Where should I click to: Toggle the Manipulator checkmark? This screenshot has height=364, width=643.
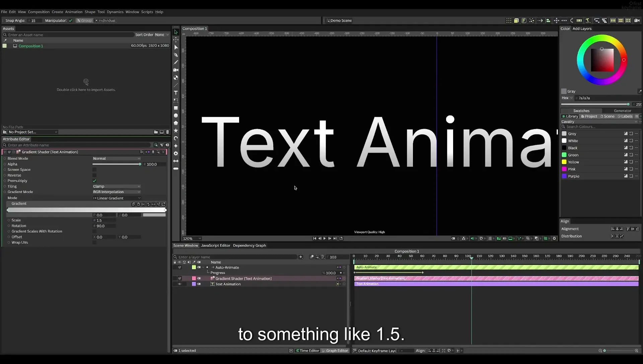71,20
